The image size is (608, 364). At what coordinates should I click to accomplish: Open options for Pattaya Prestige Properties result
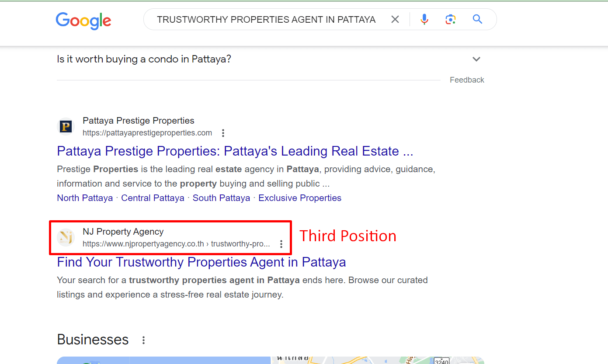(x=223, y=133)
